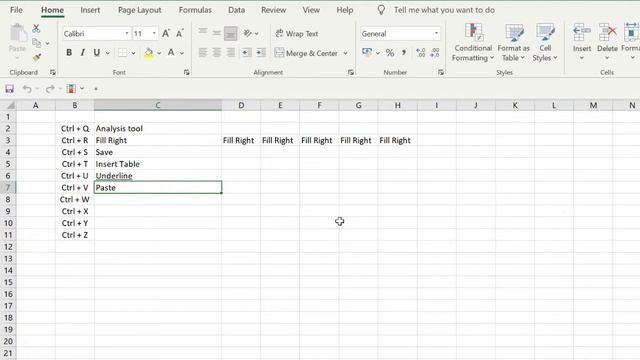The width and height of the screenshot is (640, 360).
Task: Open Conditional Formatting menu
Action: 473,42
